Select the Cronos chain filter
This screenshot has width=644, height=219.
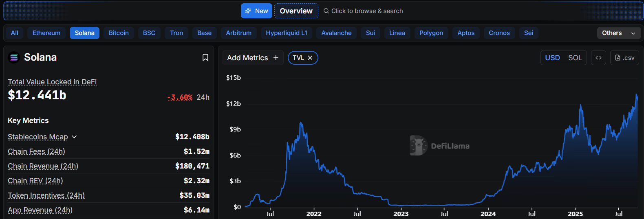tap(499, 33)
